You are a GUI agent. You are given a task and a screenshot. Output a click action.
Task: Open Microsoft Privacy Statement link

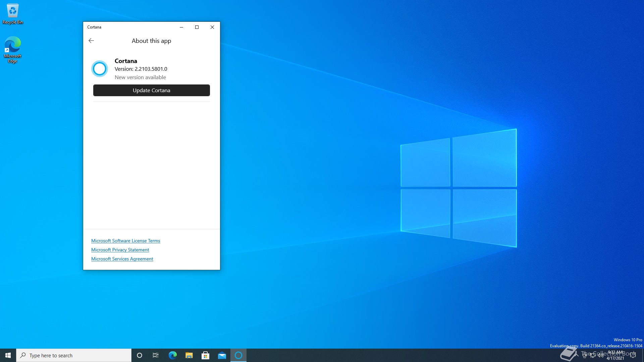(120, 250)
